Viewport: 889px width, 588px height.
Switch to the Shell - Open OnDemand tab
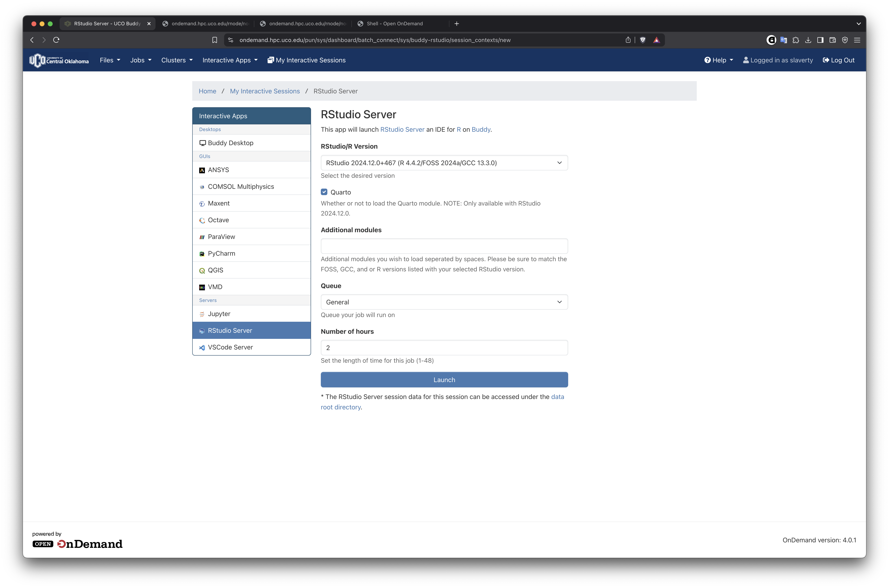pyautogui.click(x=394, y=24)
